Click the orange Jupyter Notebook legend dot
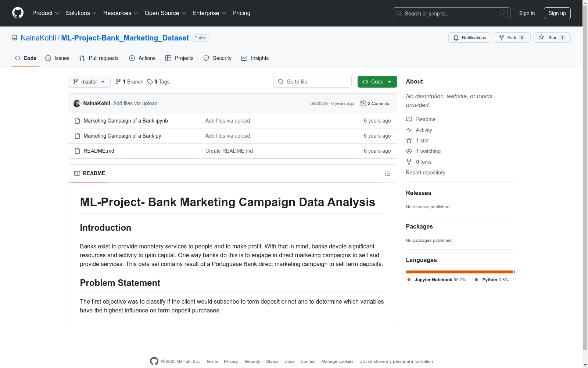This screenshot has height=368, width=588. coord(409,280)
